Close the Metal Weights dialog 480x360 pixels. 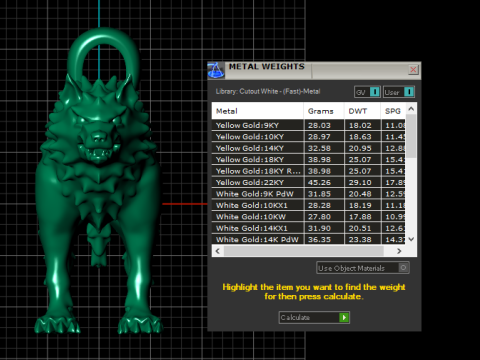413,70
